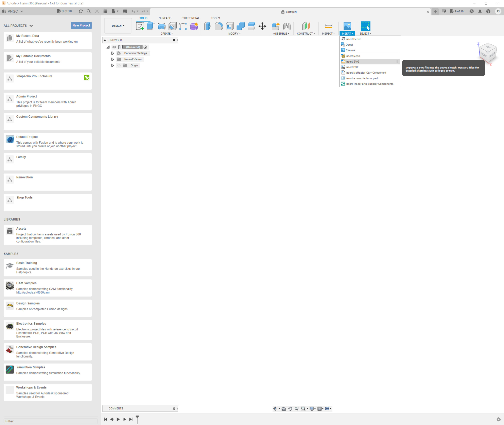Activate the Unsaved component radio button
The width and height of the screenshot is (504, 425).
(145, 47)
